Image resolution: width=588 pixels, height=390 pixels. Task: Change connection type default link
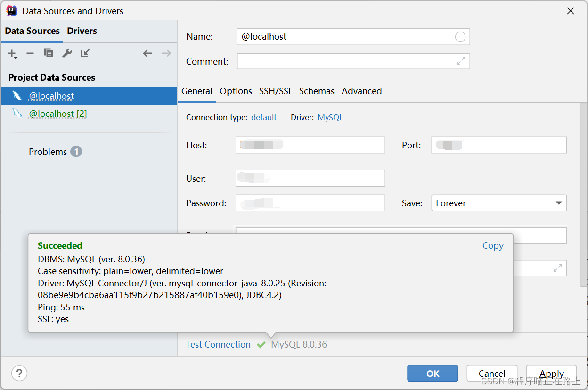(264, 117)
